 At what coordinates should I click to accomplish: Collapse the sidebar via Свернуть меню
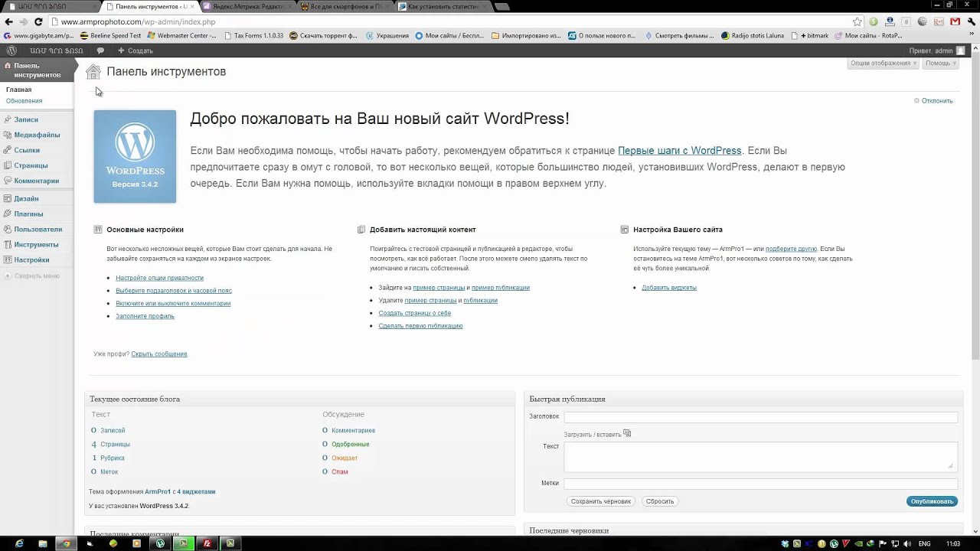coord(31,275)
